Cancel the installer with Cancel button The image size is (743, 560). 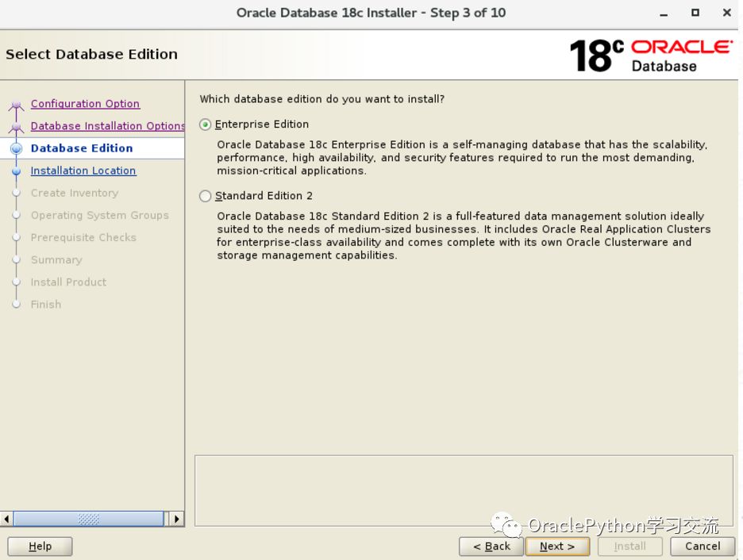[x=703, y=547]
